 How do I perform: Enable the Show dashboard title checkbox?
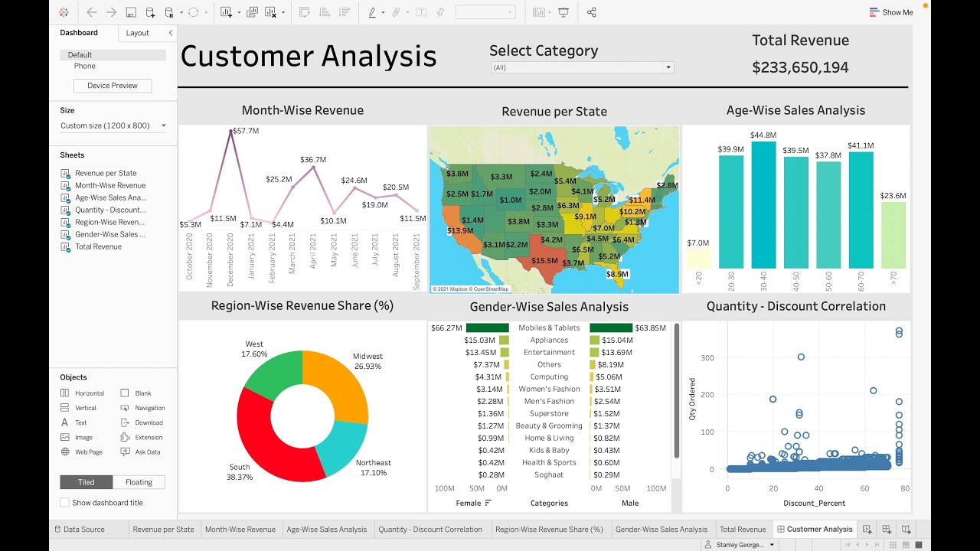pyautogui.click(x=64, y=503)
